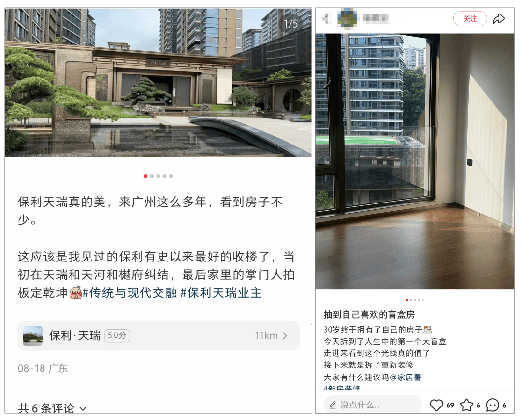
Task: Follow the author with the 关注 button
Action: pos(470,19)
